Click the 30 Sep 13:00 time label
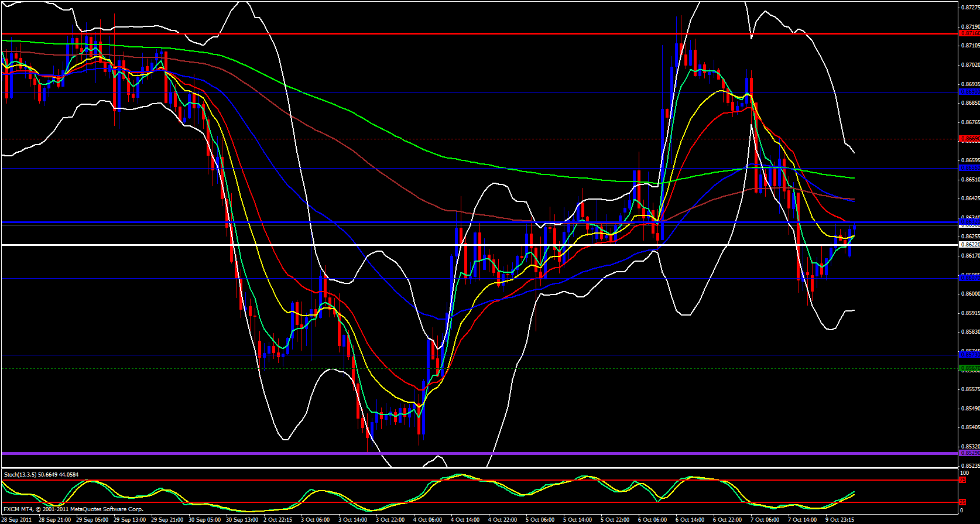The image size is (980, 524). pyautogui.click(x=242, y=520)
